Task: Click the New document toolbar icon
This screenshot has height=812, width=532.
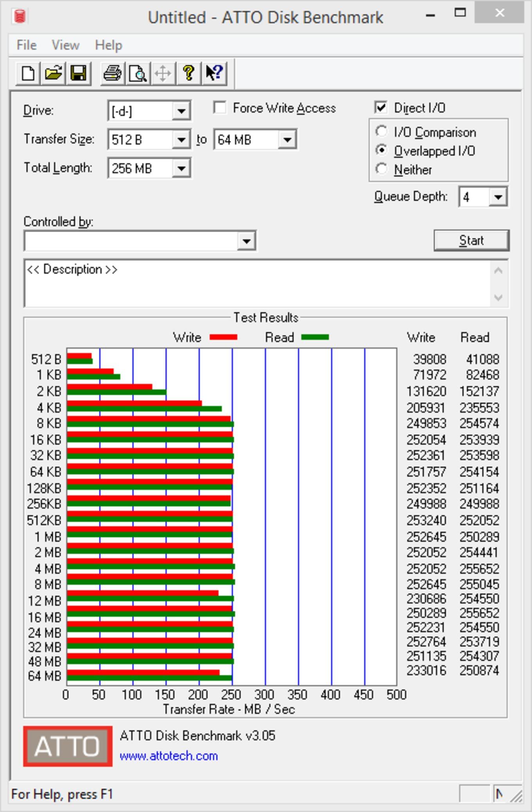Action: coord(28,73)
